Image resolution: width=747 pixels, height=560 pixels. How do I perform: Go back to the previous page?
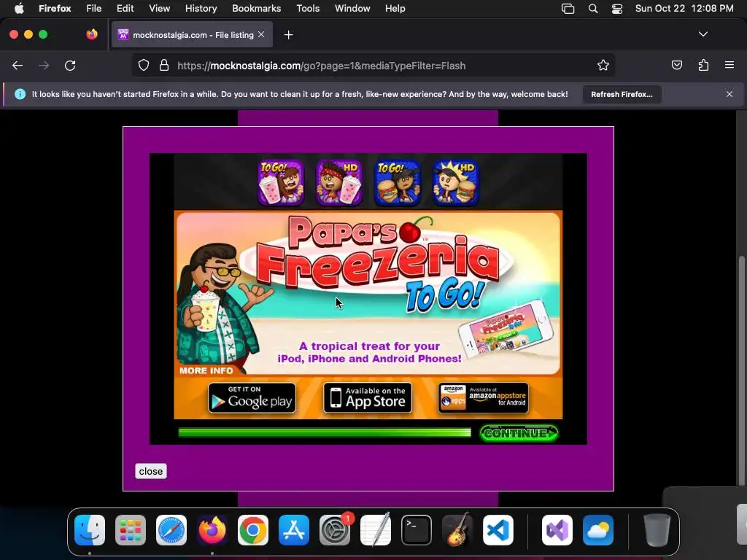point(18,66)
